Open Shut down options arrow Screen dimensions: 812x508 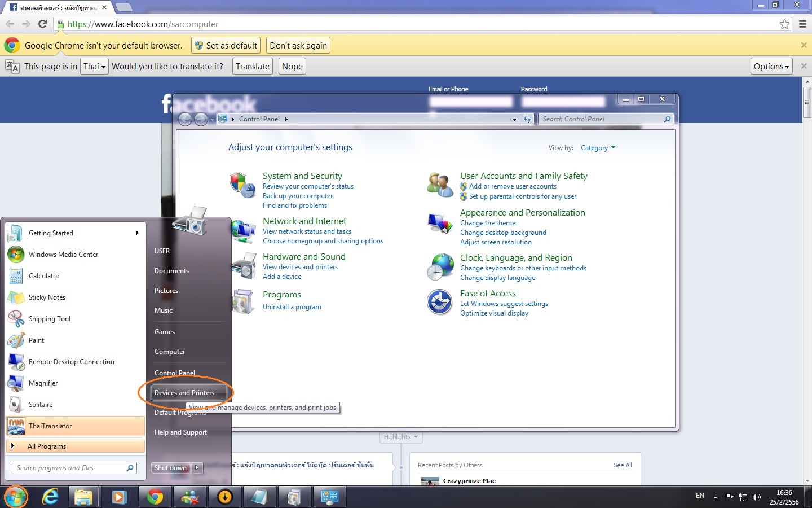[197, 467]
